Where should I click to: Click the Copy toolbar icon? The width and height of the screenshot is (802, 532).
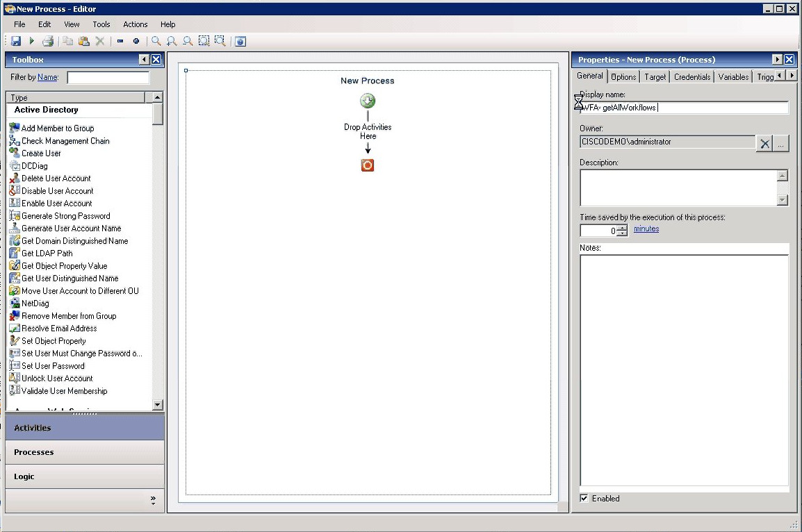pos(67,41)
